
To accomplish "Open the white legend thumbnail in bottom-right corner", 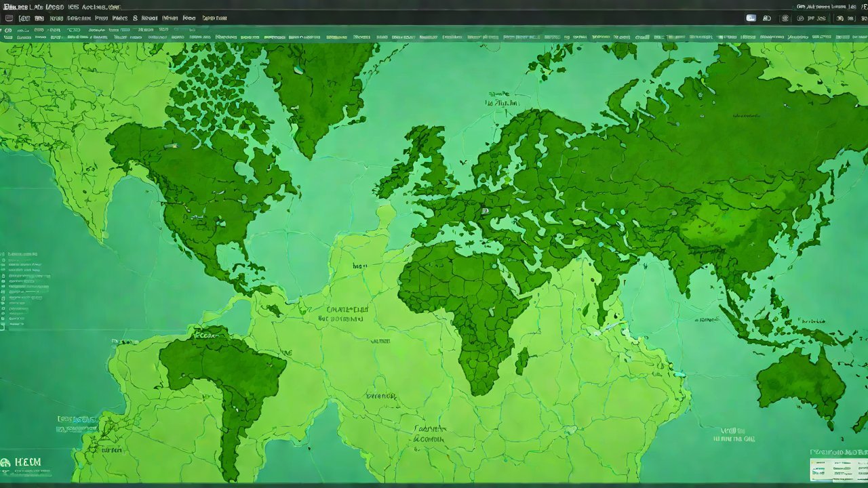I will point(837,469).
